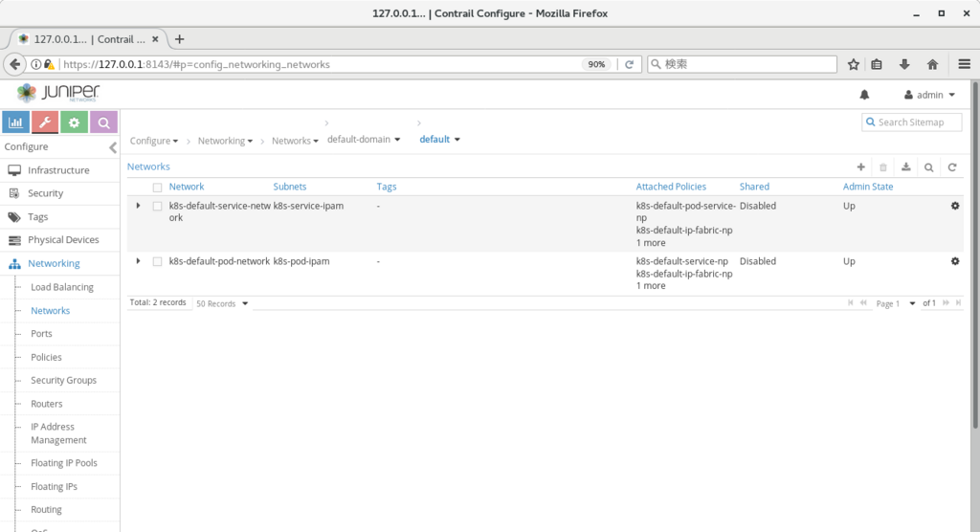Sort by the Network column header

[187, 187]
